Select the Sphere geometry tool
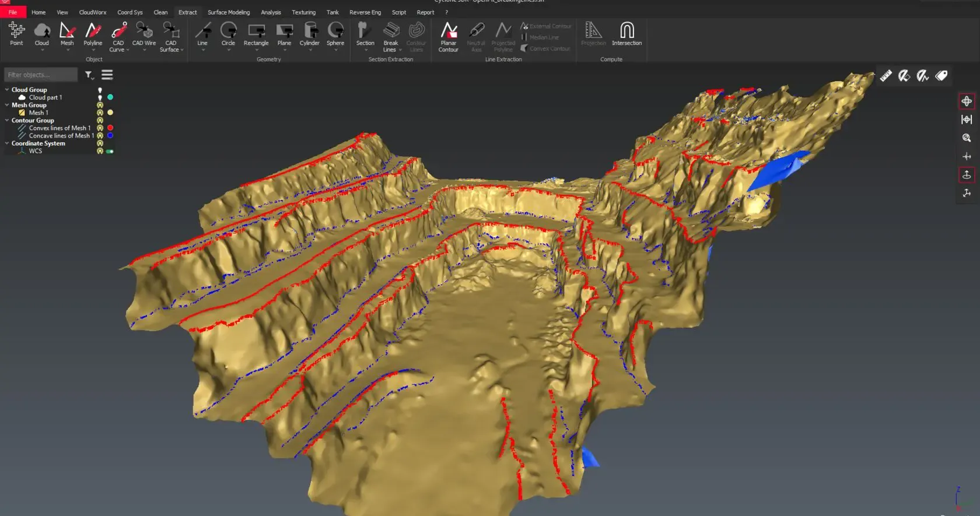 point(335,34)
